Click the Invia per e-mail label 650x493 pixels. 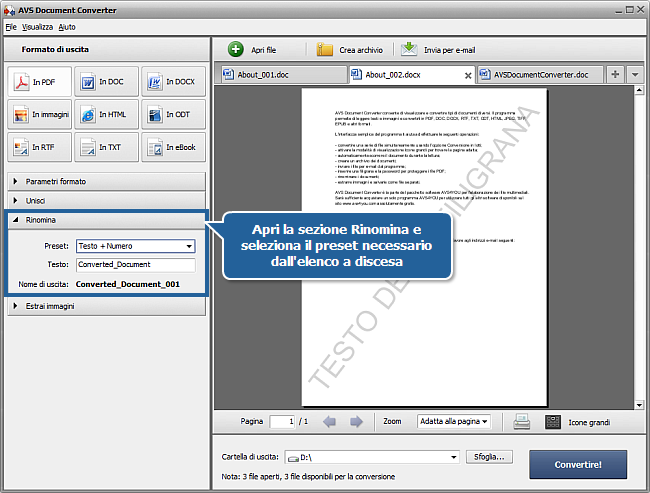tap(449, 50)
